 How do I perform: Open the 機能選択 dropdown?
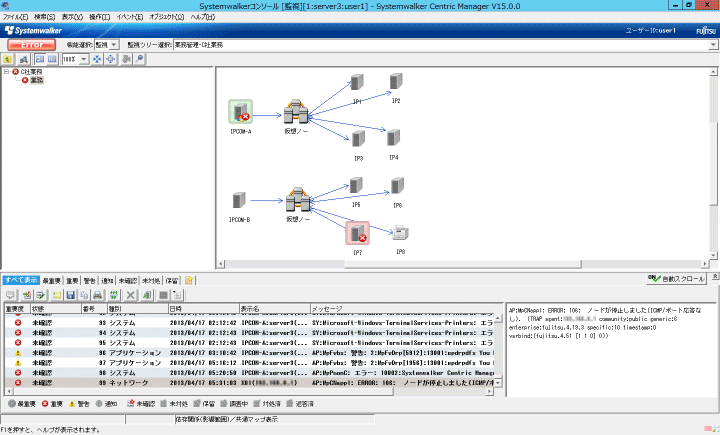[x=106, y=45]
